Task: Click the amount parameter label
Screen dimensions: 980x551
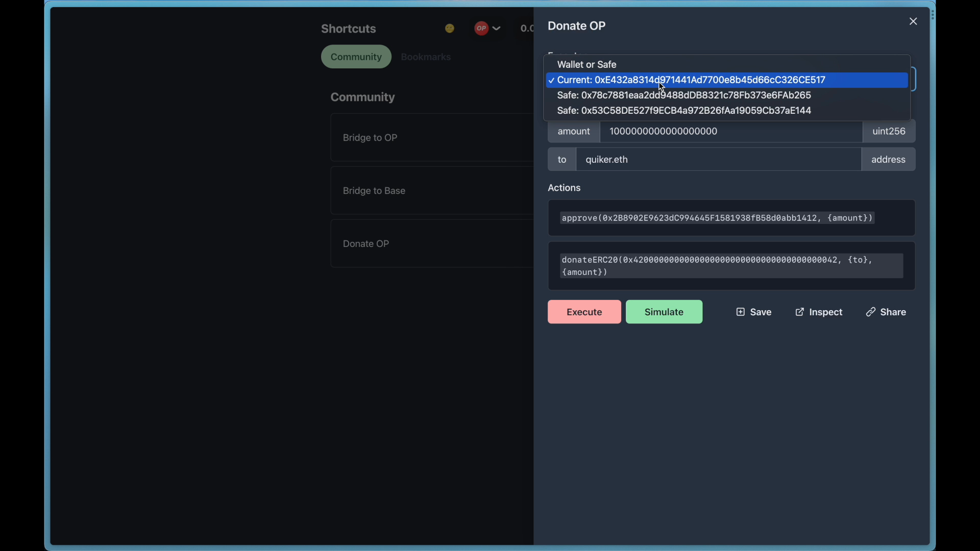Action: [574, 131]
